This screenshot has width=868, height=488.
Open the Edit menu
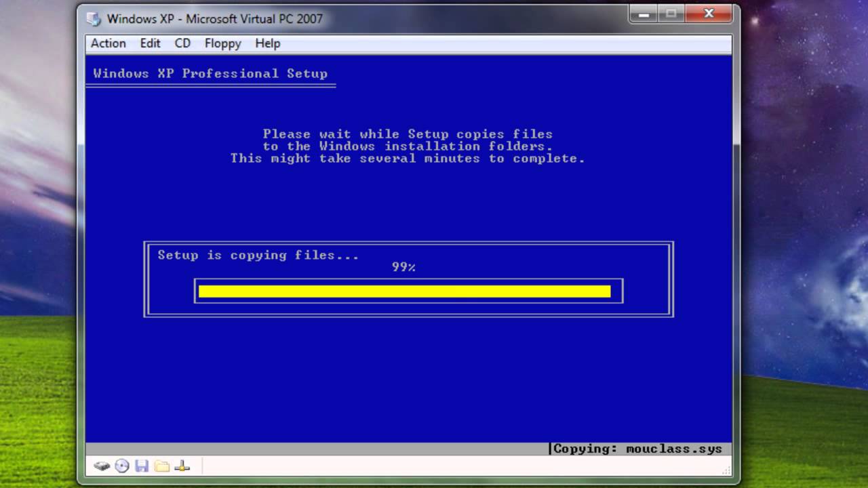(x=150, y=43)
